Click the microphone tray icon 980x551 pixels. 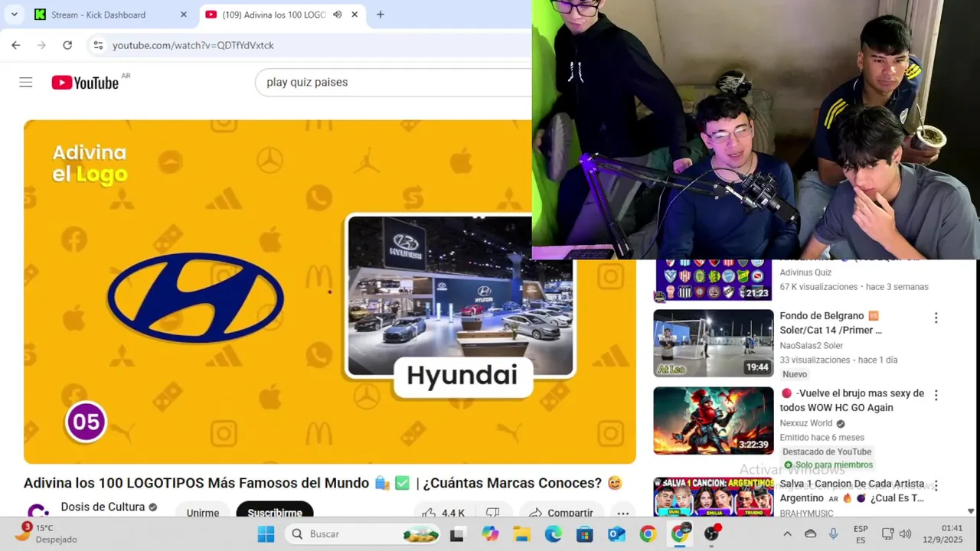pyautogui.click(x=834, y=534)
